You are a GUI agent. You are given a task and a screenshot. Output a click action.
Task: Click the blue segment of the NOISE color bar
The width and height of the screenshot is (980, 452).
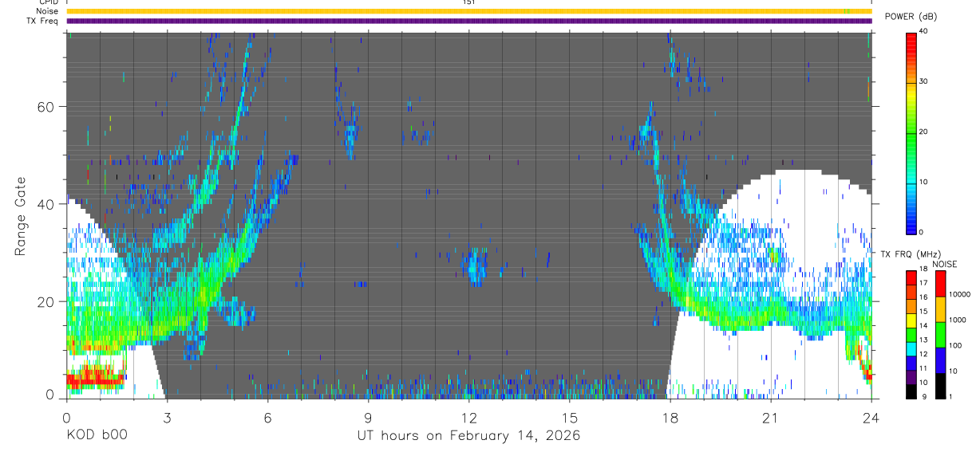[x=940, y=360]
